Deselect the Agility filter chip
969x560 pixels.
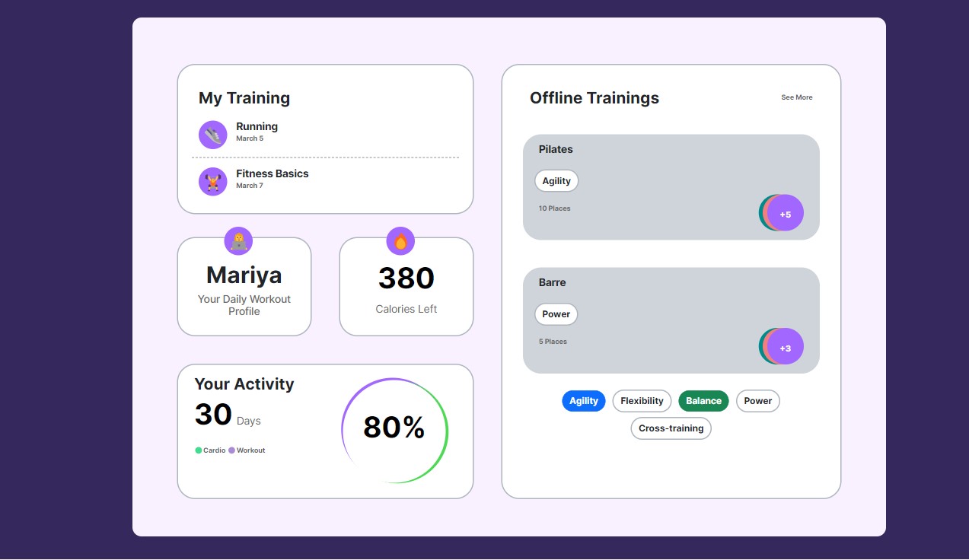584,401
